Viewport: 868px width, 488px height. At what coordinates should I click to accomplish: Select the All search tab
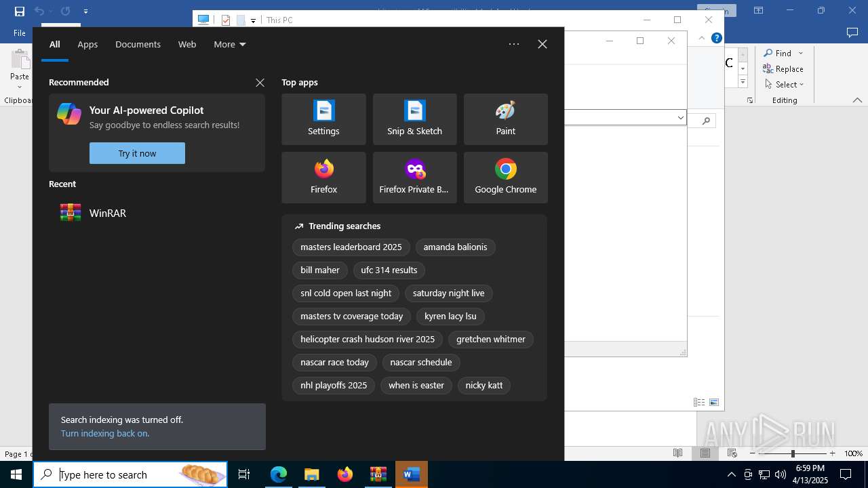(x=55, y=44)
